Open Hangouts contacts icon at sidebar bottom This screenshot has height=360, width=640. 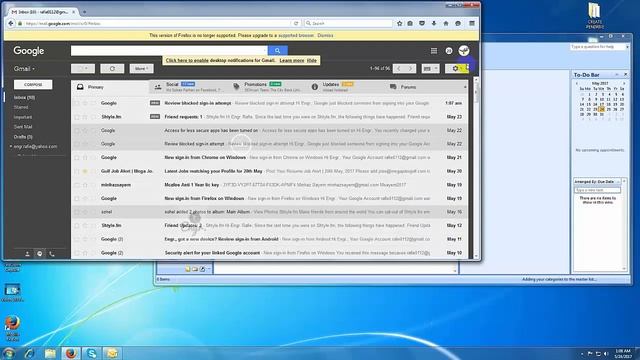[x=27, y=254]
